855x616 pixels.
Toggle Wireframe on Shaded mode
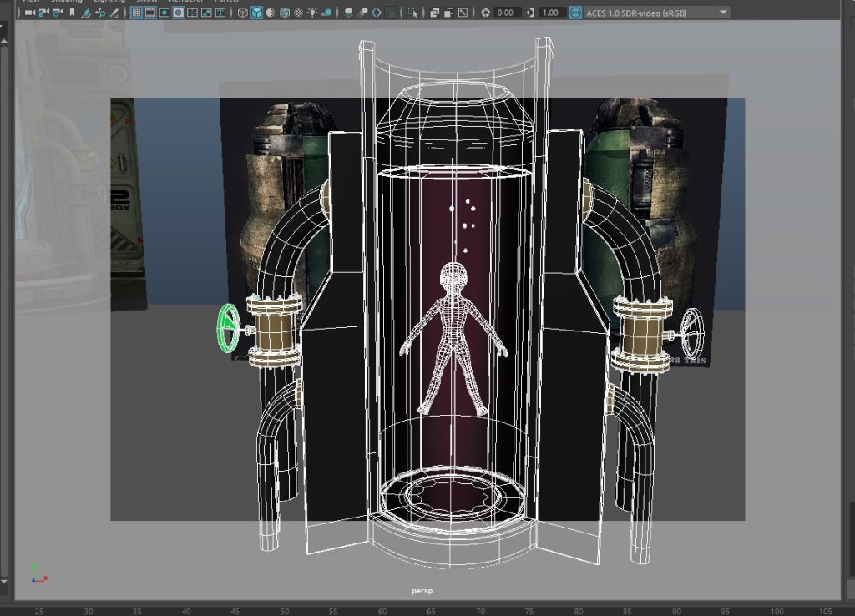coord(285,13)
